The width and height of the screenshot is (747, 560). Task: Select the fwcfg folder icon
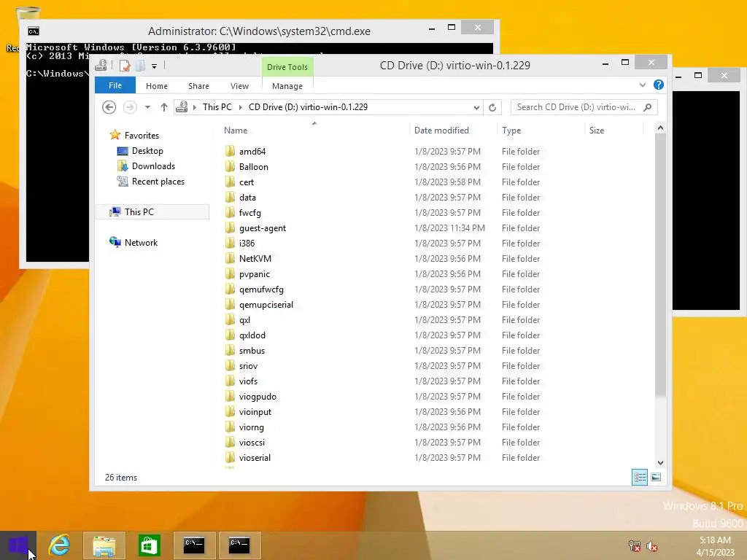pos(230,212)
